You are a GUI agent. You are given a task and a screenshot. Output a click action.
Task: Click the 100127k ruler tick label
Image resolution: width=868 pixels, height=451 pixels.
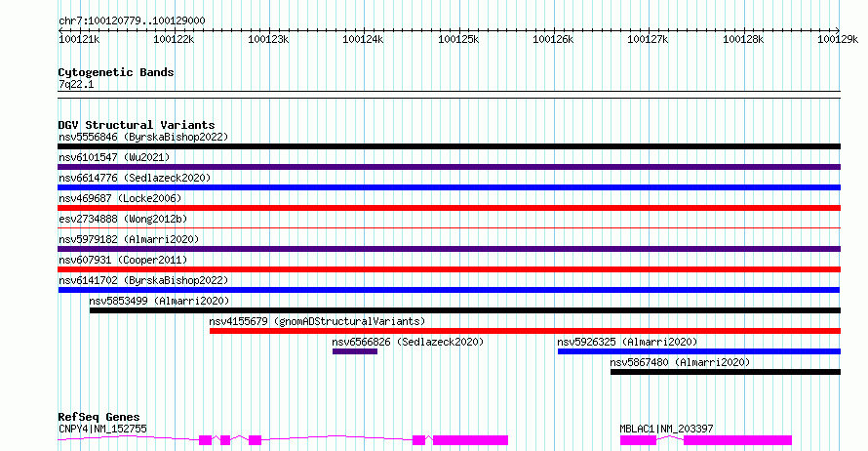coord(648,39)
